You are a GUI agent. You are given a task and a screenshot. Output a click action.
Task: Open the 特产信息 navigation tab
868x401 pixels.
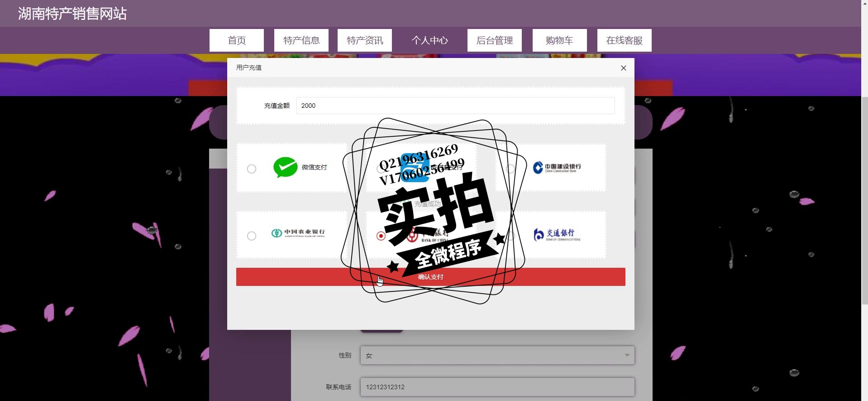[x=301, y=40]
